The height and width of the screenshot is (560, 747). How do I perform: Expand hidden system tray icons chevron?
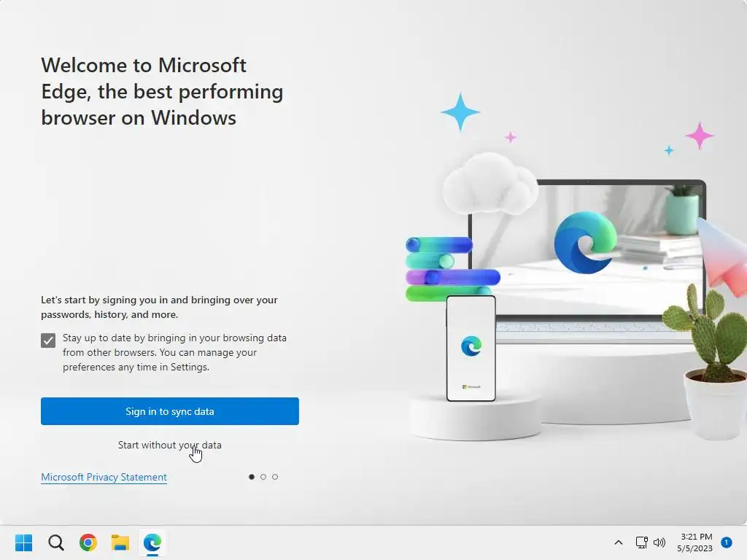pos(619,542)
